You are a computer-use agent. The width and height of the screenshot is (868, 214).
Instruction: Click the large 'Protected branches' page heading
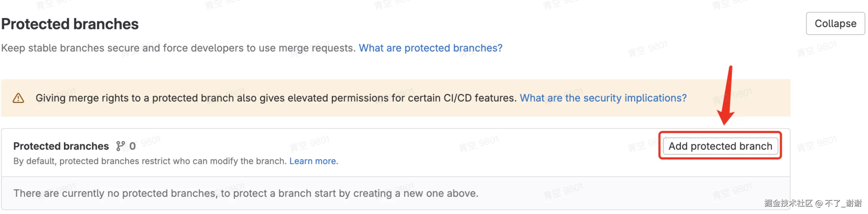(70, 24)
